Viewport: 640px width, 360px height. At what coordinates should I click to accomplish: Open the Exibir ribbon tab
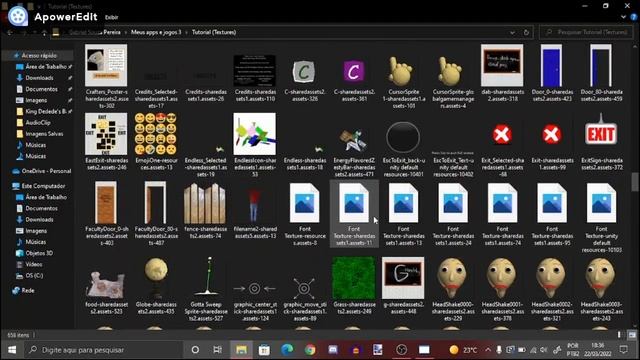click(x=111, y=17)
